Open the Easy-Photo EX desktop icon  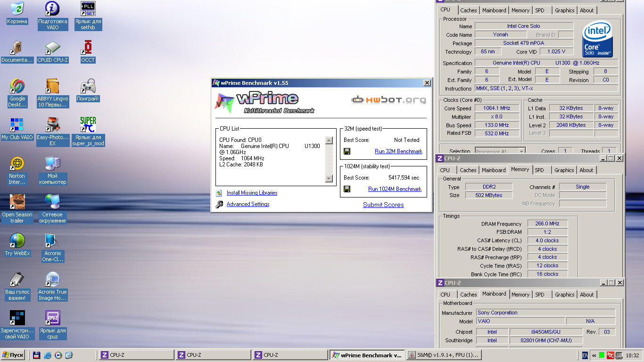[52, 124]
